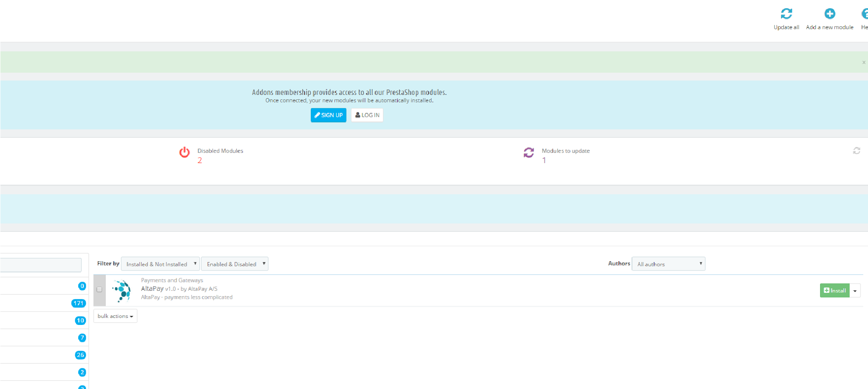Click the grey refresh icon in stats panel
This screenshot has height=389, width=868.
point(856,151)
